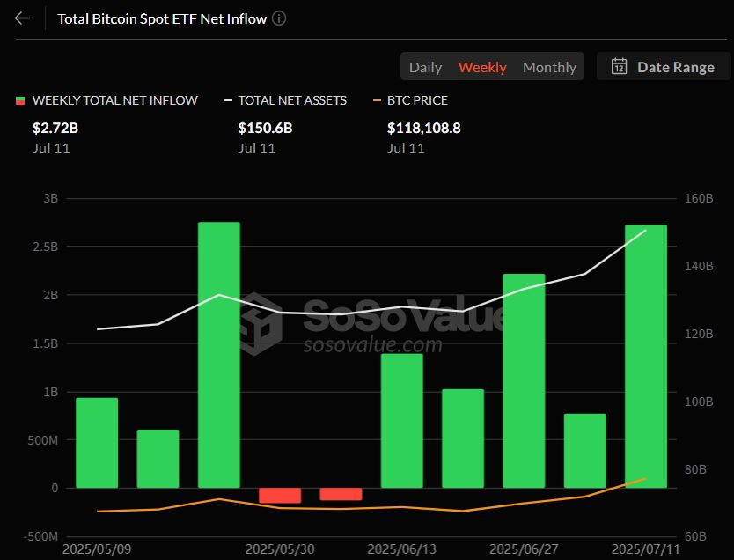Switch to the Monthly view
734x560 pixels.
(x=549, y=67)
